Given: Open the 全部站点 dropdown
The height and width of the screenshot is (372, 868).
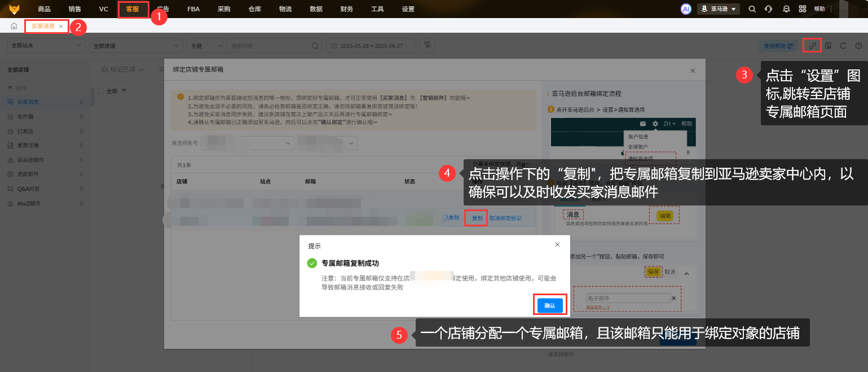Looking at the screenshot, I should tap(46, 46).
